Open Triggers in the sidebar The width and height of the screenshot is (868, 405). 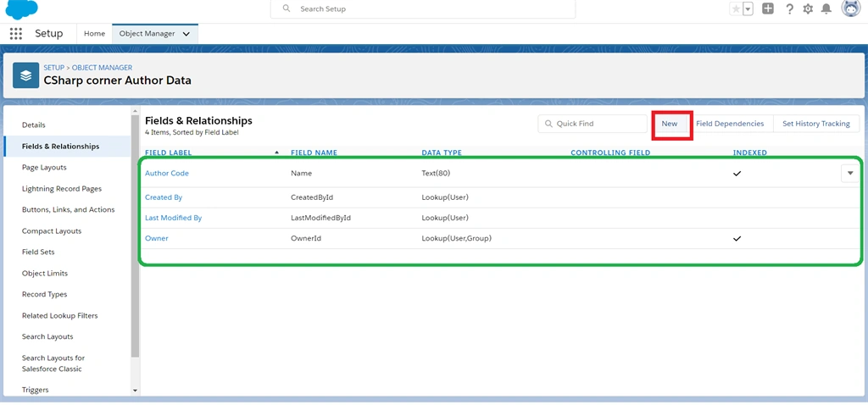pyautogui.click(x=36, y=390)
